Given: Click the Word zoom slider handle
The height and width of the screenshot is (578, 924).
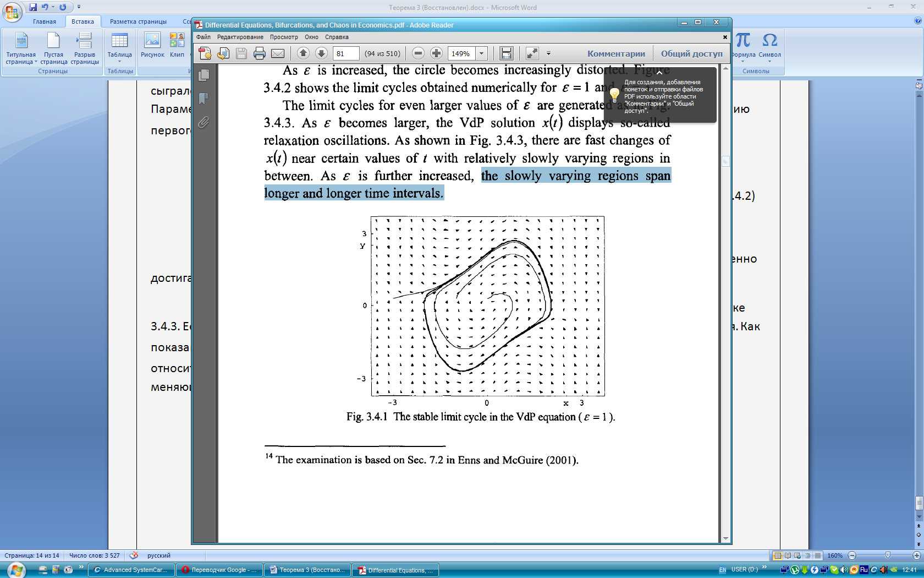Looking at the screenshot, I should coord(887,555).
